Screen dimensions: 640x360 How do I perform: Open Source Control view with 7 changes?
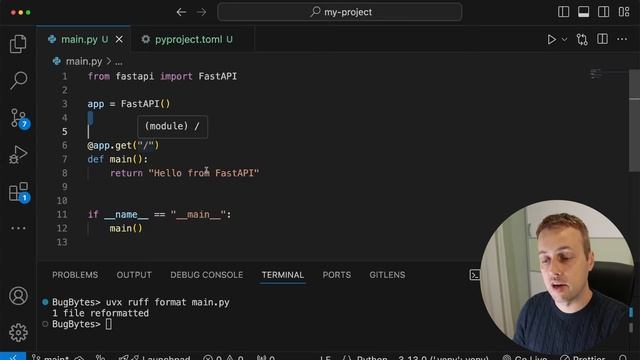[19, 118]
